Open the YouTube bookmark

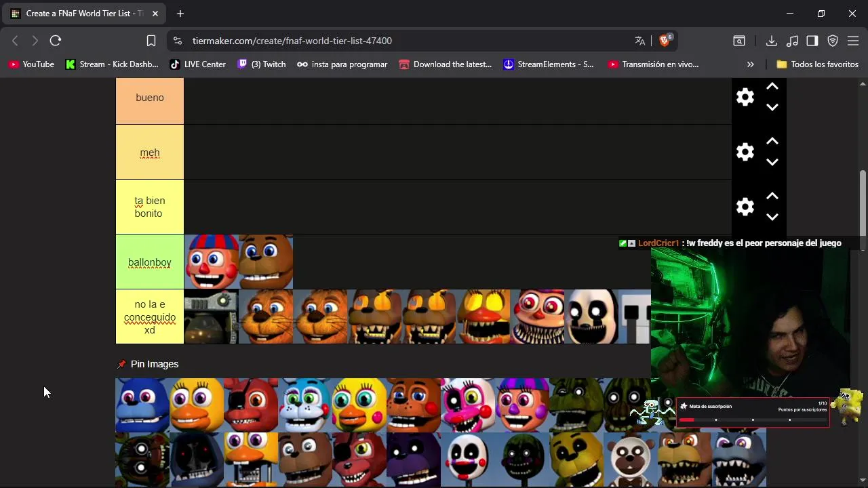click(x=31, y=64)
